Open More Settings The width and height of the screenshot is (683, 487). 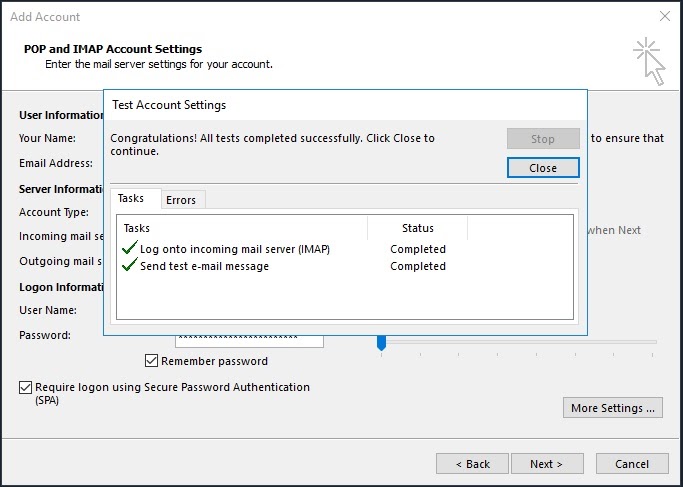pos(613,408)
